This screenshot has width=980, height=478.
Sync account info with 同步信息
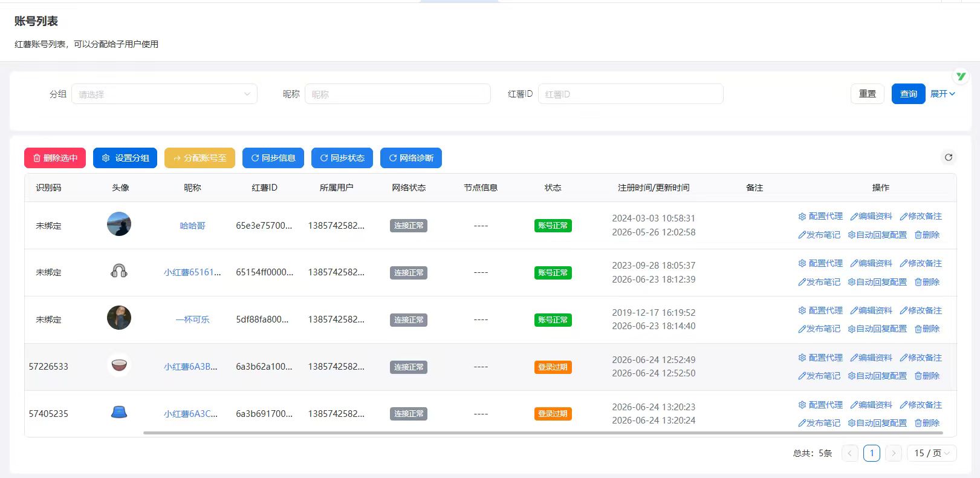coord(273,158)
